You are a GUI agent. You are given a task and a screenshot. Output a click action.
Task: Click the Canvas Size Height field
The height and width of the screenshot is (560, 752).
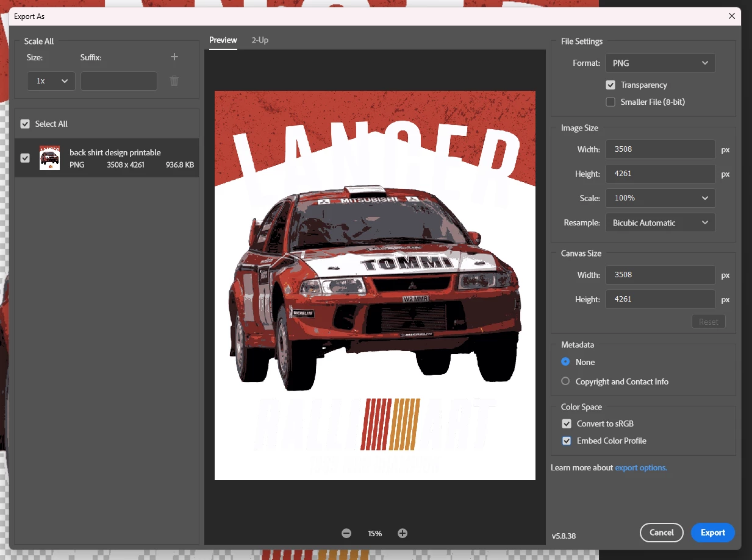coord(661,299)
